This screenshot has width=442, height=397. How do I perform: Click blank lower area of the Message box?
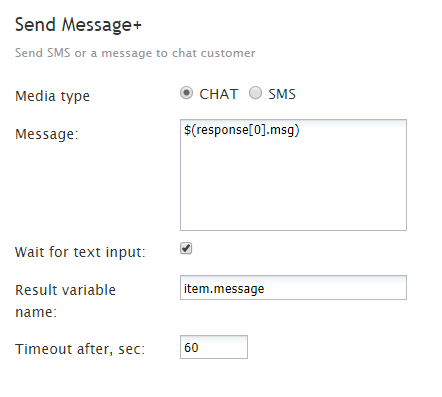click(x=293, y=193)
